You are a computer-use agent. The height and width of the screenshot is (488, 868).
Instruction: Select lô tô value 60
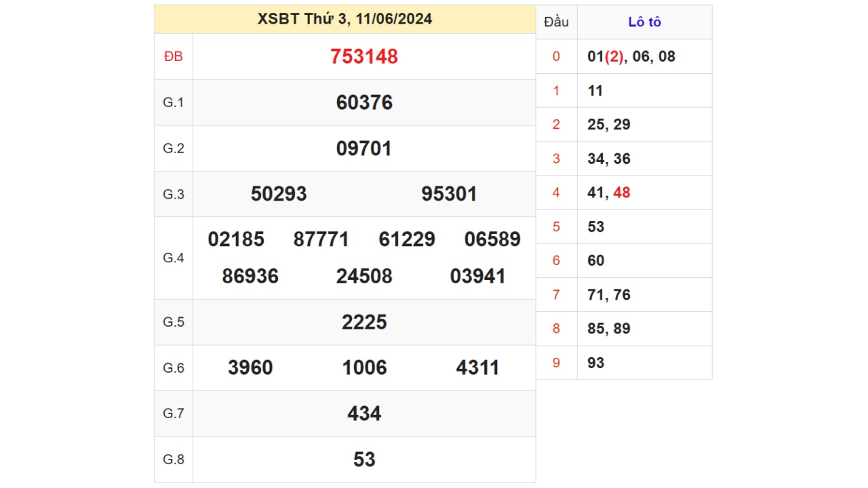coord(595,260)
